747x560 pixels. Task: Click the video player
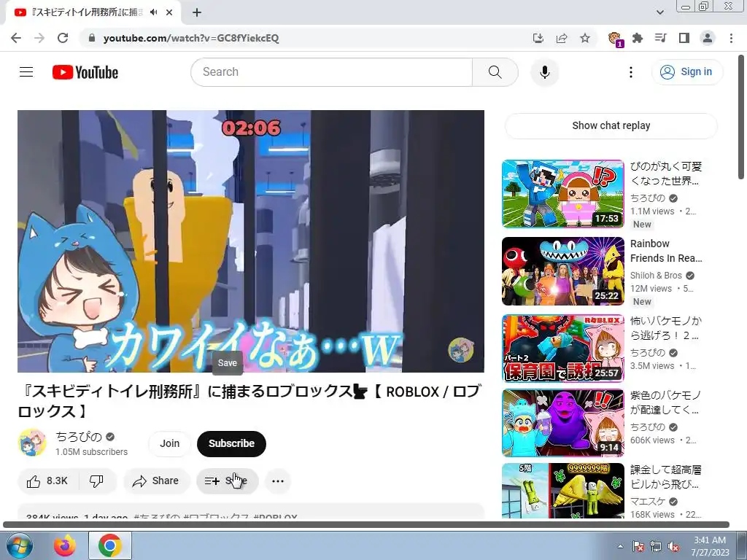coord(251,241)
